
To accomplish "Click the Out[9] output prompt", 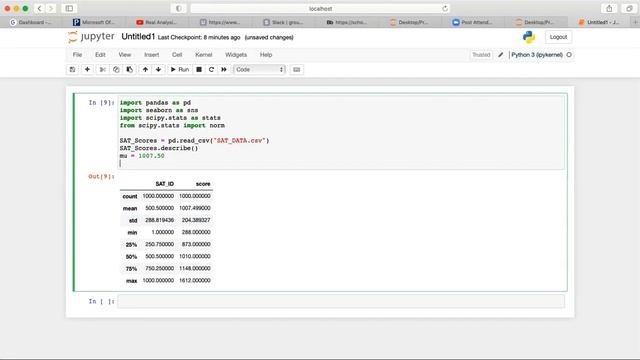I will [101, 176].
